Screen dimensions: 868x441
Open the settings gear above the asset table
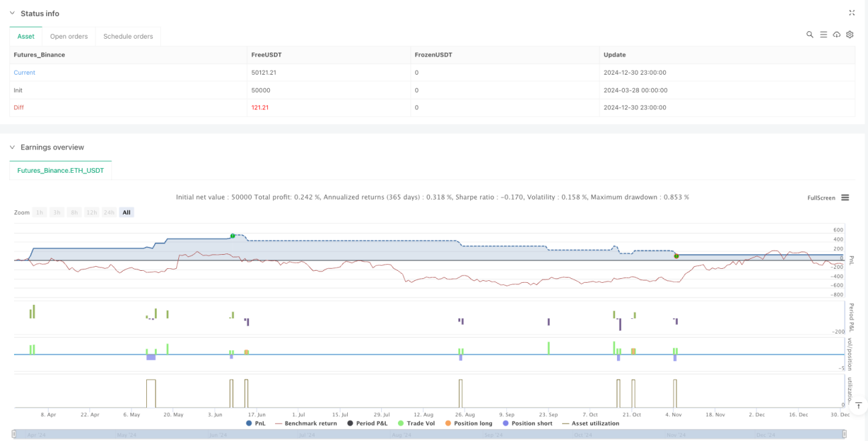coord(850,35)
